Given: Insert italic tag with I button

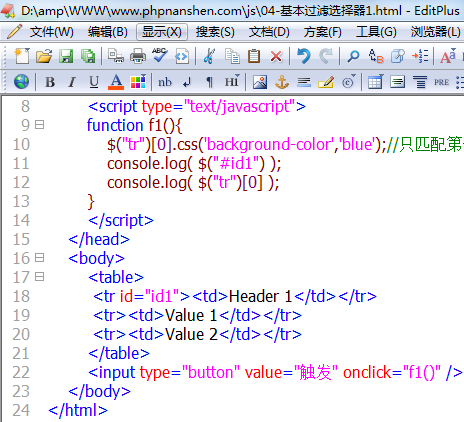Looking at the screenshot, I should [72, 82].
